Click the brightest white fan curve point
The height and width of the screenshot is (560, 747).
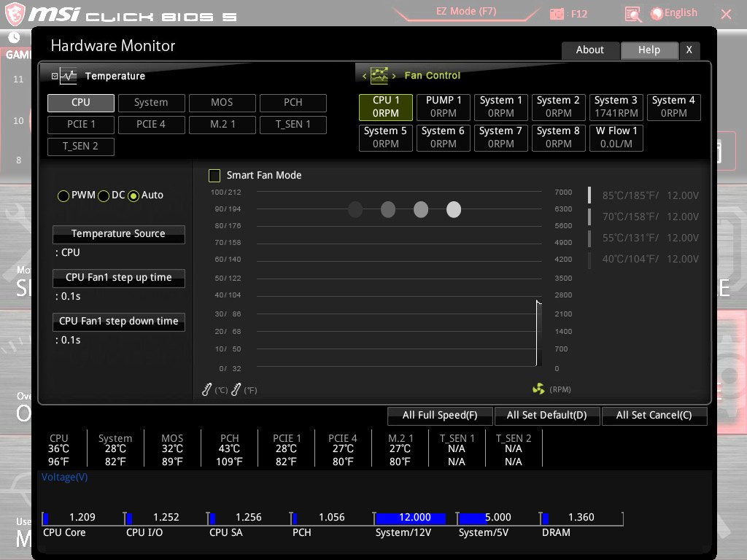(454, 210)
